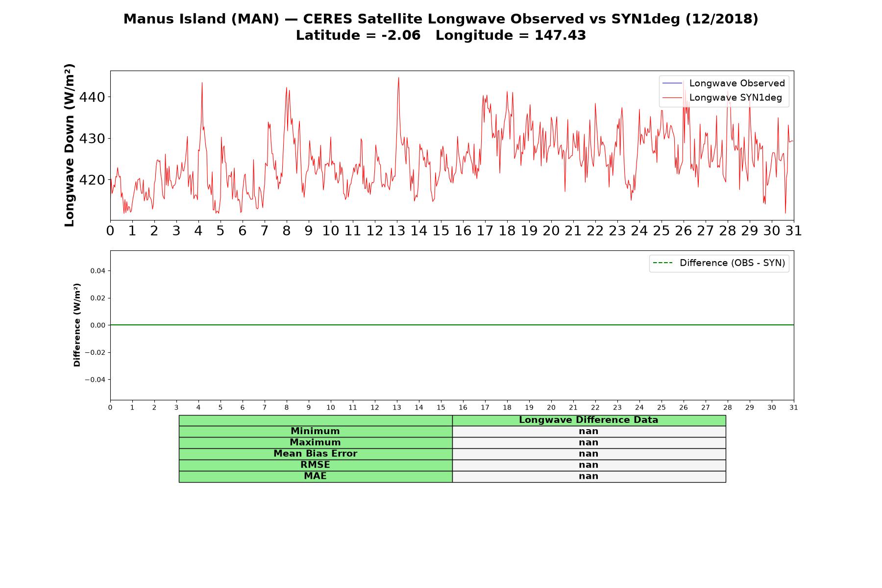The height and width of the screenshot is (588, 882).
Task: Click tick label 440 on upper y-axis
Action: click(92, 97)
